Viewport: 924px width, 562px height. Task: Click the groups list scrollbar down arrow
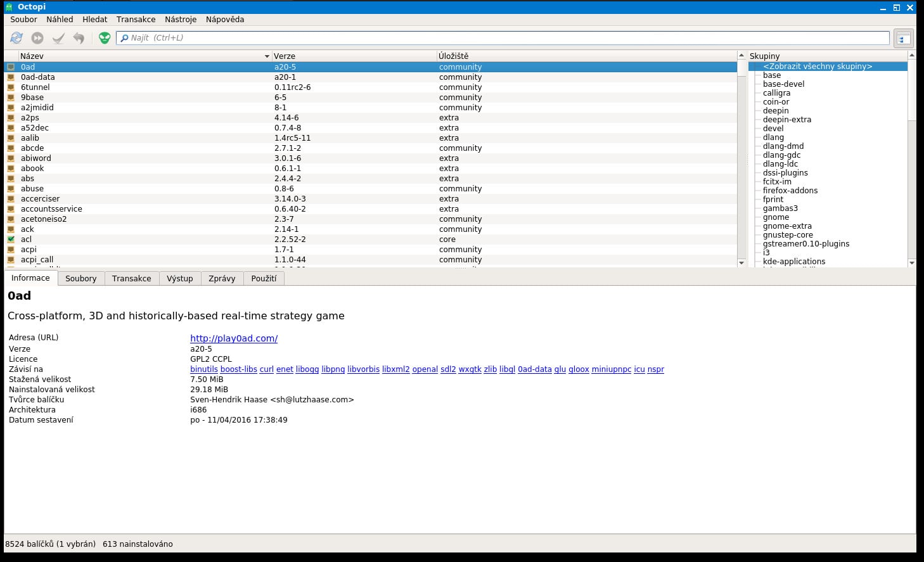[912, 263]
